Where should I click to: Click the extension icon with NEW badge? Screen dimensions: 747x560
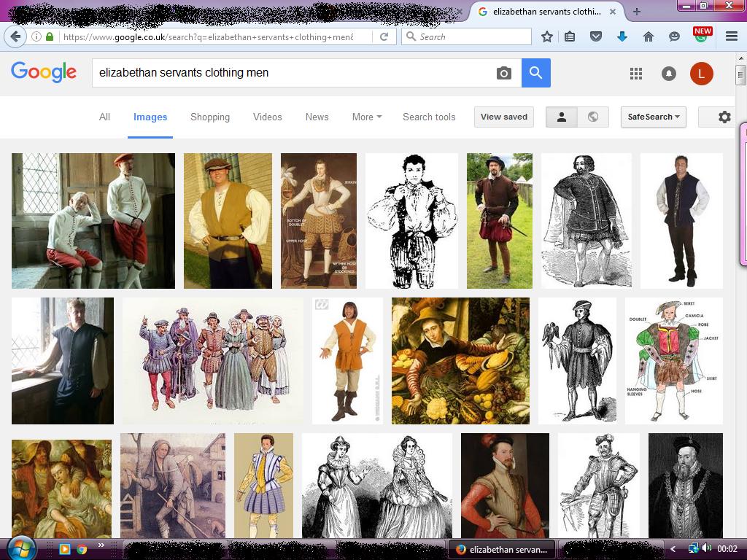(701, 35)
